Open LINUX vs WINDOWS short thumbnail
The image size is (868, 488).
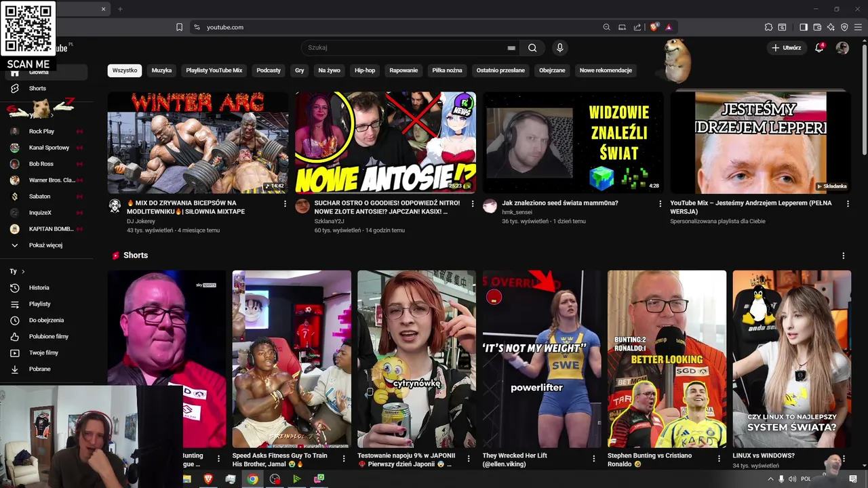click(791, 359)
